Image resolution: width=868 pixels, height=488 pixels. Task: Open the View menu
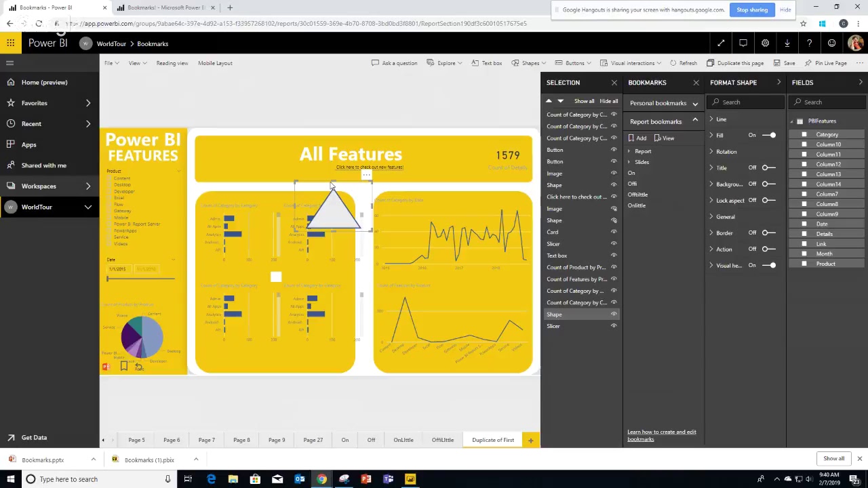(x=137, y=63)
